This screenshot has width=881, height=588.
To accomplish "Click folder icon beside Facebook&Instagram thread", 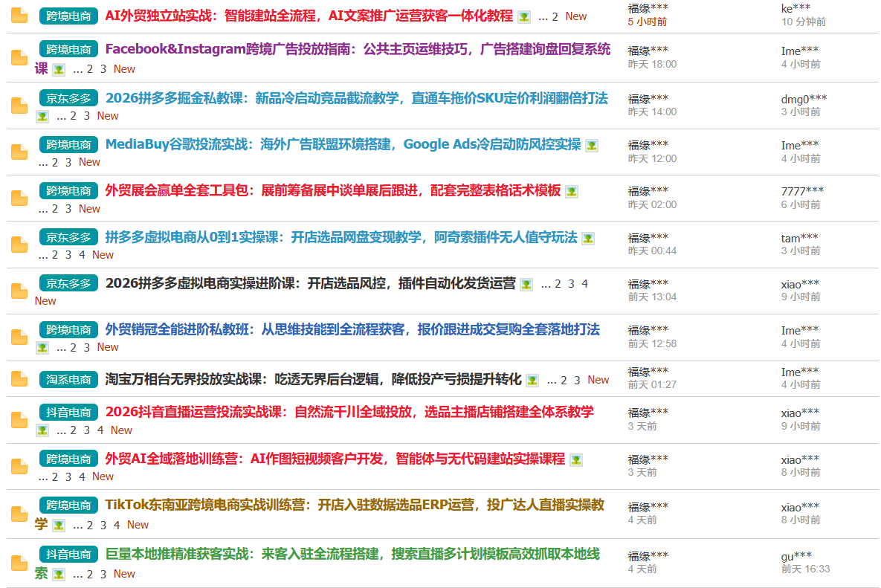I will [x=19, y=58].
